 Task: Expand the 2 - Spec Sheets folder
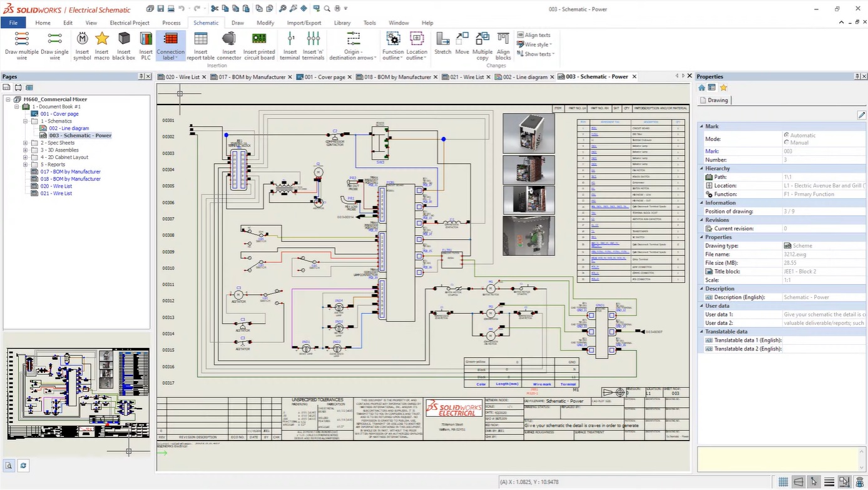26,143
